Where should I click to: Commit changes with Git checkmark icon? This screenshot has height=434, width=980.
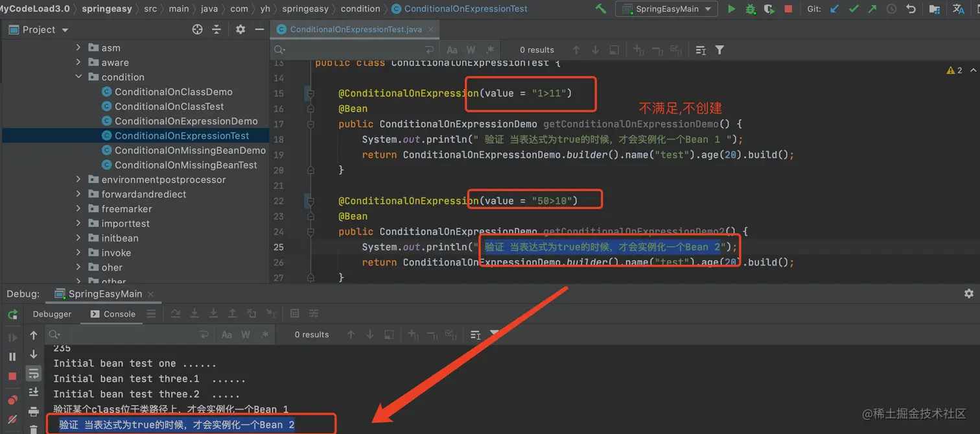point(854,9)
